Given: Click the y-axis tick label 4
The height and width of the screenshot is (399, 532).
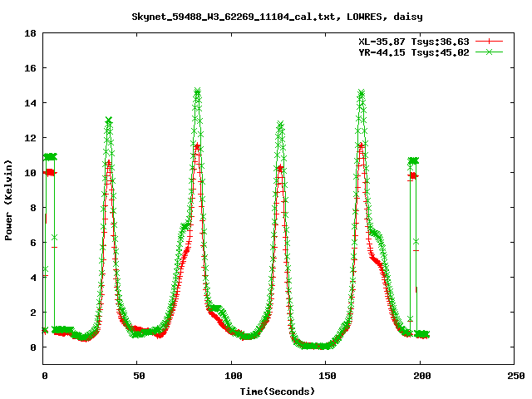Looking at the screenshot, I should point(32,278).
